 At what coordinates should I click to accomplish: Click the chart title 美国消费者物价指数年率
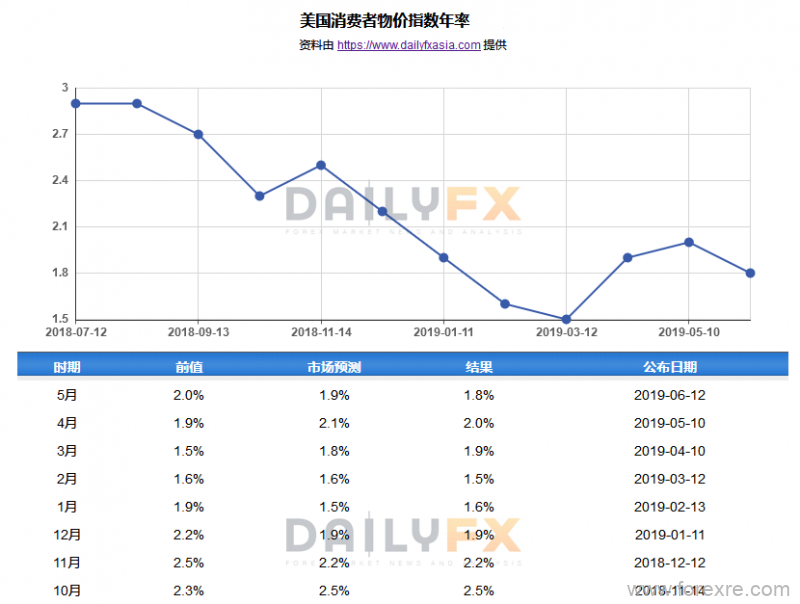pos(385,20)
